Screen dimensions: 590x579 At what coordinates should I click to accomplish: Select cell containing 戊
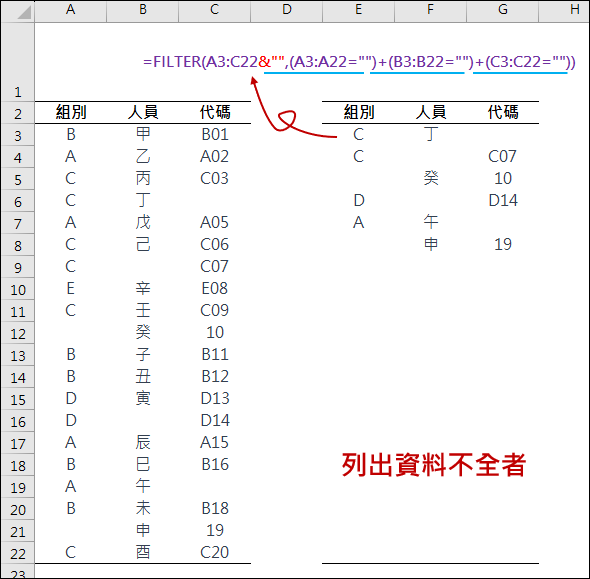[143, 222]
